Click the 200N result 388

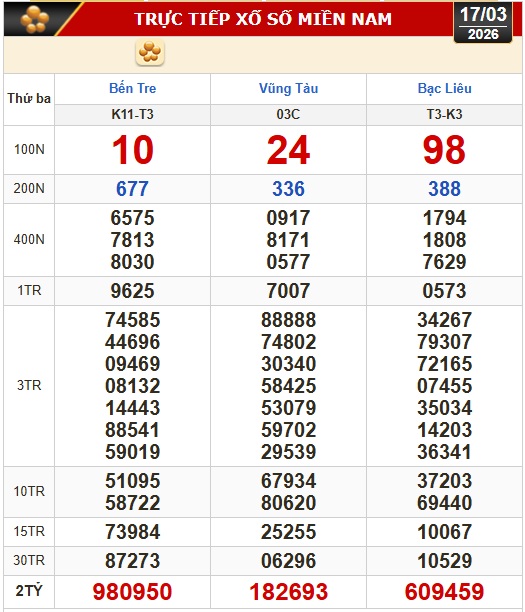pyautogui.click(x=445, y=189)
